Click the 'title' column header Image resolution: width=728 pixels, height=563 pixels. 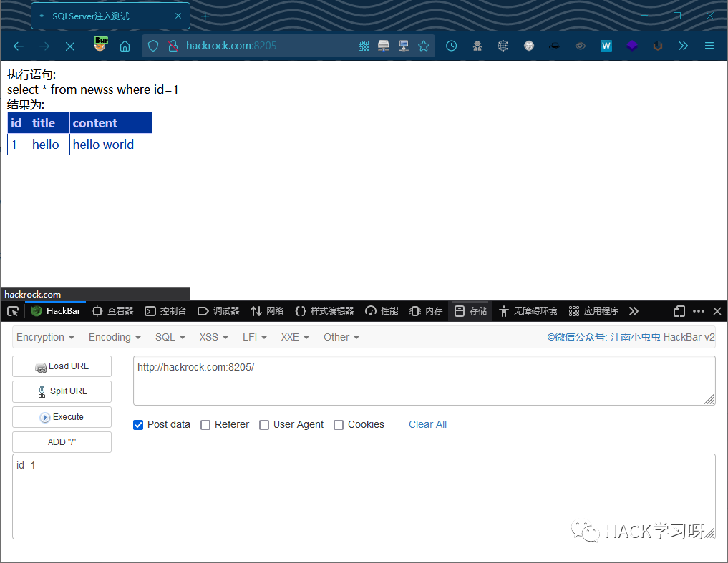point(49,123)
